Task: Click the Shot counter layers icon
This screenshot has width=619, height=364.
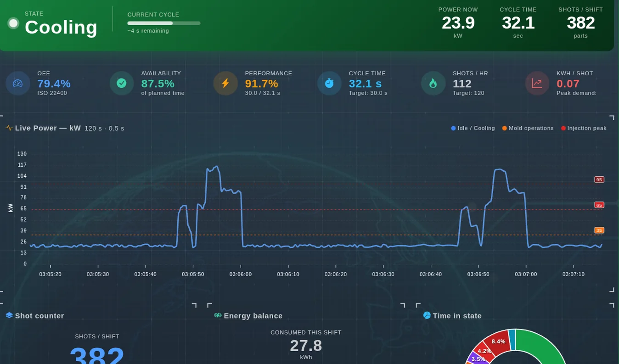Action: [9, 315]
